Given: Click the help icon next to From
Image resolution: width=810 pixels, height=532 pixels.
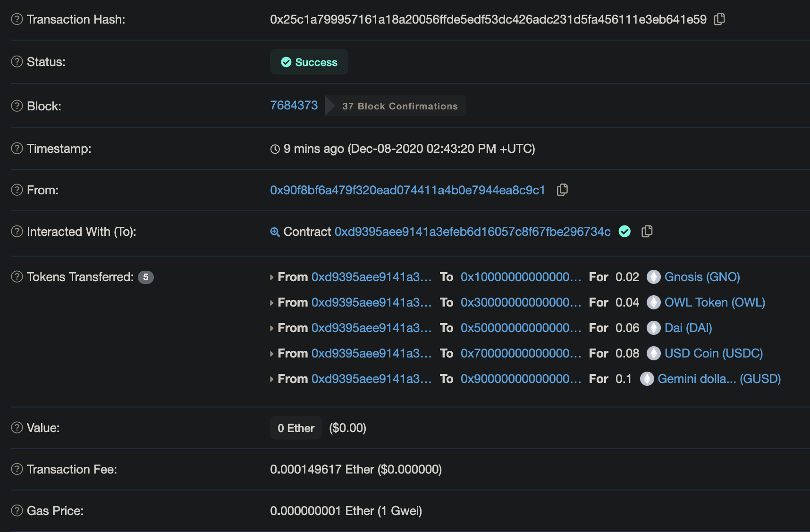Looking at the screenshot, I should click(17, 190).
